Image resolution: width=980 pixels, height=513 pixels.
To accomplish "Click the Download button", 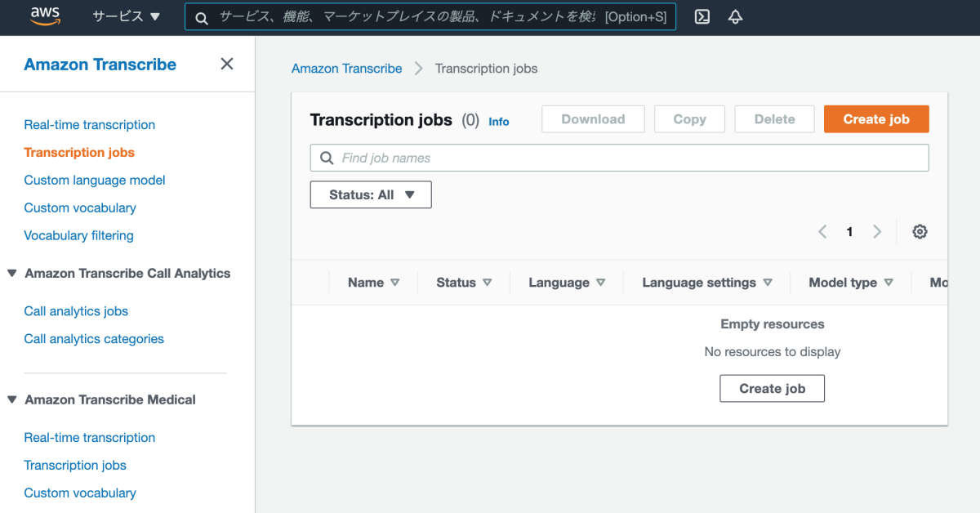I will point(593,119).
